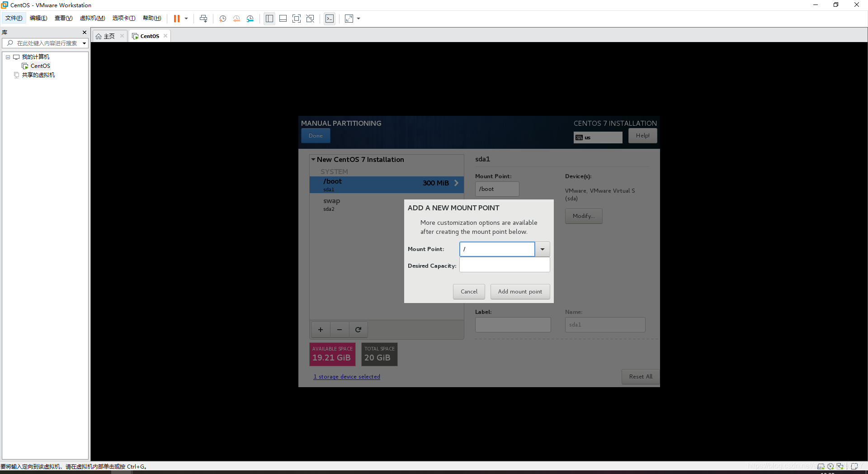The height and width of the screenshot is (474, 868).
Task: Select CentOS in the library tree
Action: [40, 66]
